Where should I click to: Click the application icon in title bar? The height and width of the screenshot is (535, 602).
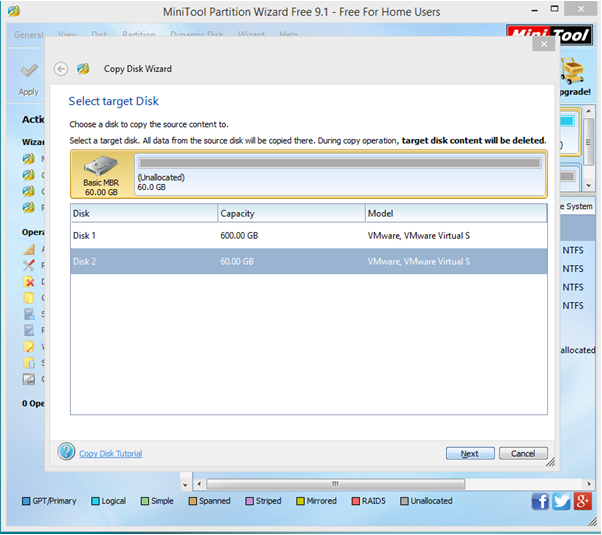point(13,11)
